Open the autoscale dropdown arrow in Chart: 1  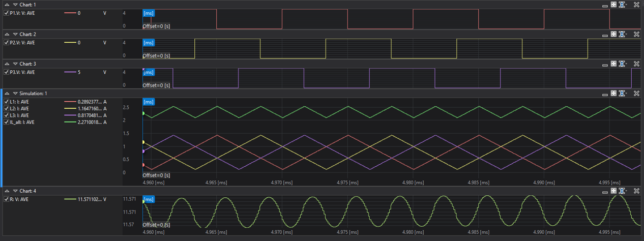627,5
